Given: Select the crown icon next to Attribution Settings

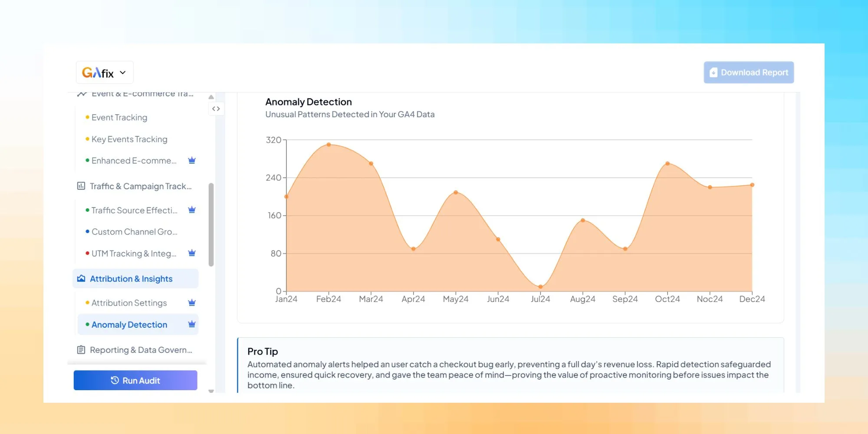Looking at the screenshot, I should click(191, 302).
